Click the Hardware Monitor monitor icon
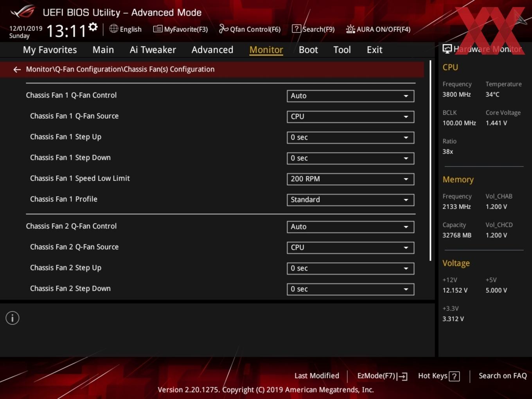Screen dimensions: 532x399 [447, 49]
